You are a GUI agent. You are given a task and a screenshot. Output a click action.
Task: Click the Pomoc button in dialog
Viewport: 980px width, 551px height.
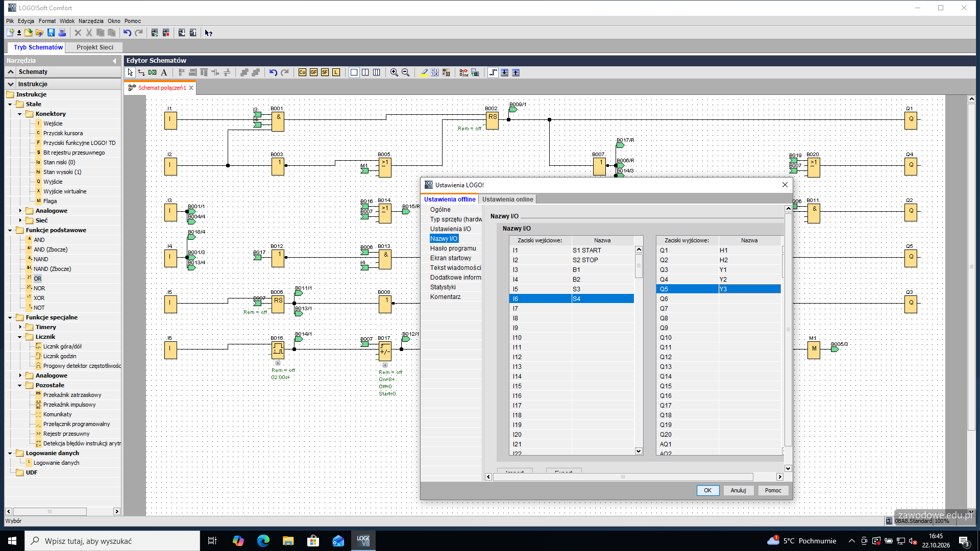click(773, 490)
